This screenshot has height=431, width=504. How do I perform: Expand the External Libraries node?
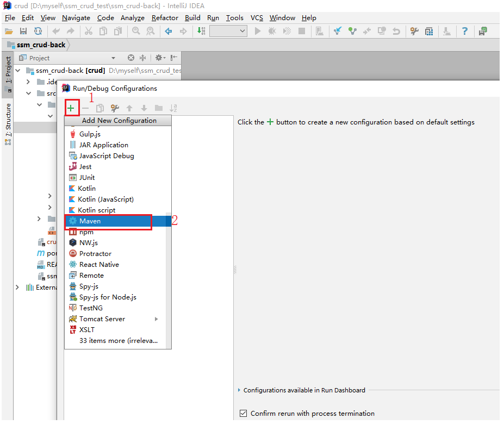(17, 288)
